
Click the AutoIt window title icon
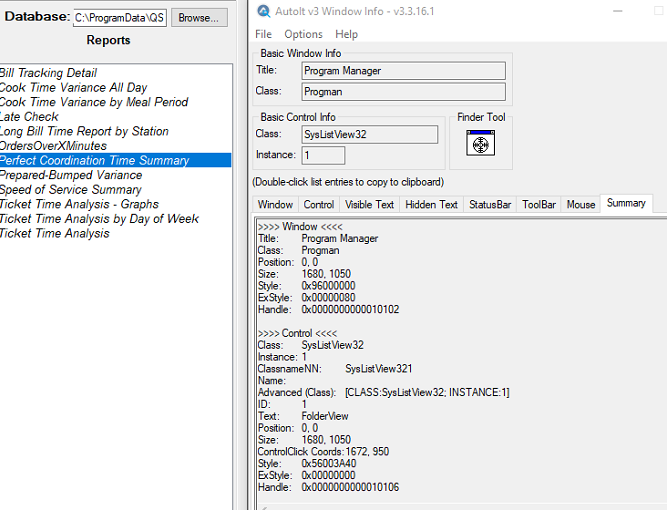click(x=264, y=11)
